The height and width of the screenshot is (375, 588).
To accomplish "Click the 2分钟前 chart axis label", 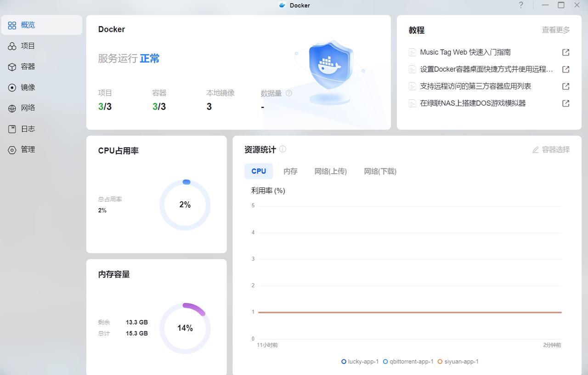I will [552, 345].
